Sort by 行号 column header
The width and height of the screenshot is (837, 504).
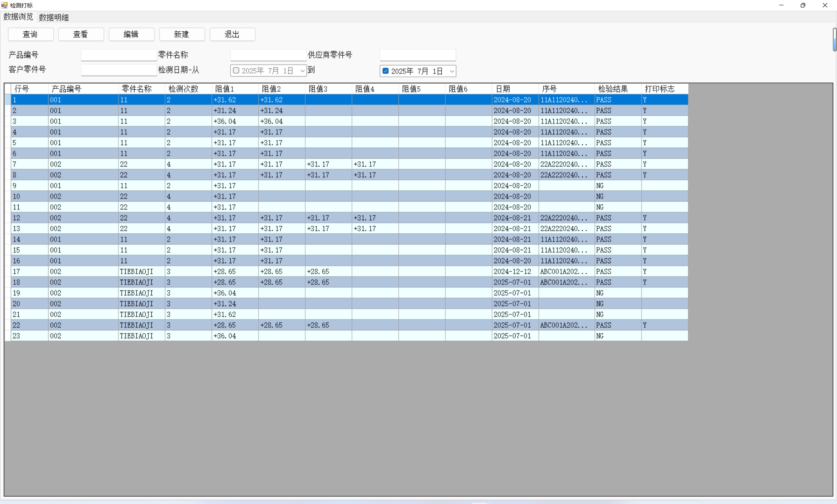tap(30, 89)
